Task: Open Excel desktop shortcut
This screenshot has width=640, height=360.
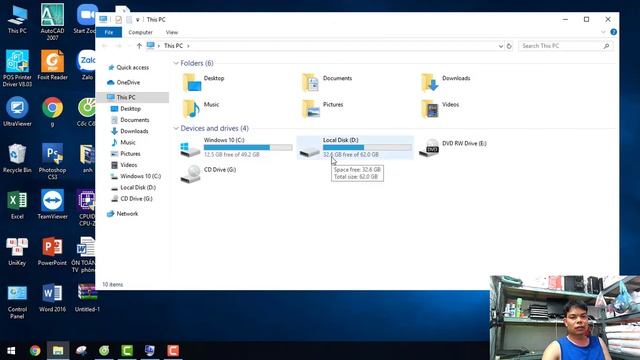Action: [17, 205]
